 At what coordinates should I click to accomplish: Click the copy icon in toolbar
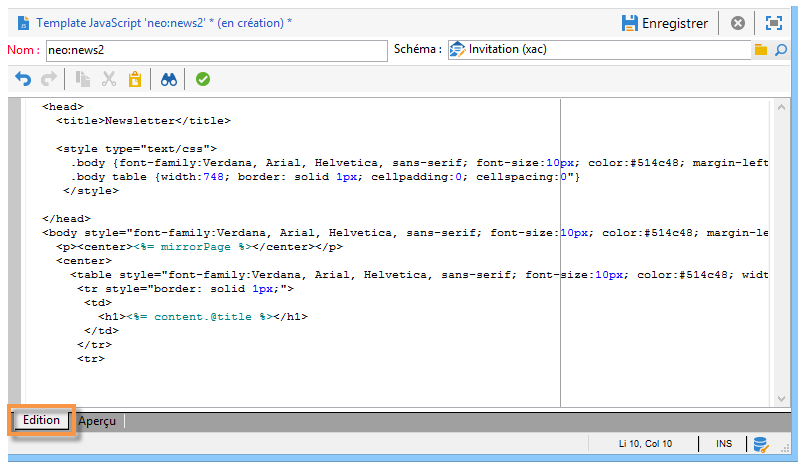83,80
